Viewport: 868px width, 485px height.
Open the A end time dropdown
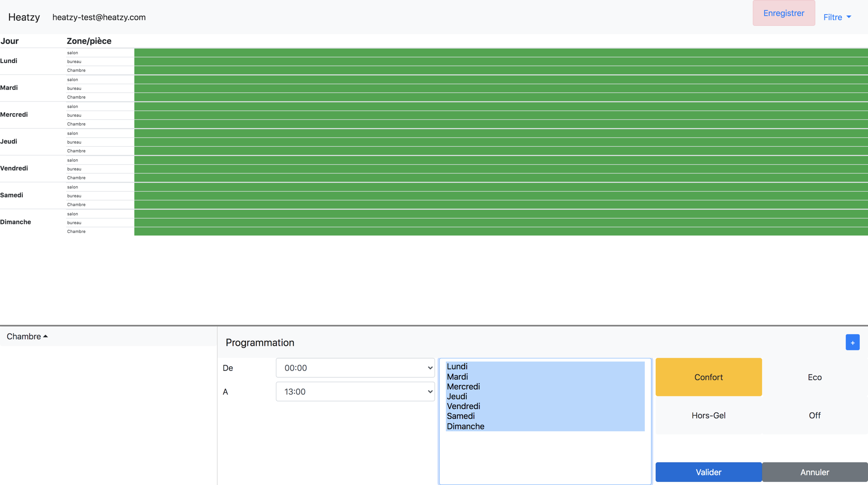[355, 391]
